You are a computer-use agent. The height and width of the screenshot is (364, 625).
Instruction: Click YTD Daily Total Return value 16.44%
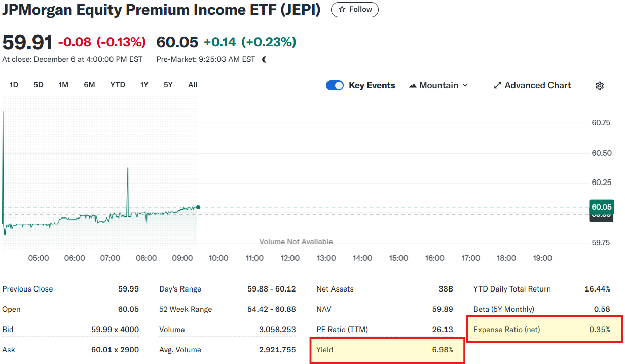tap(598, 289)
